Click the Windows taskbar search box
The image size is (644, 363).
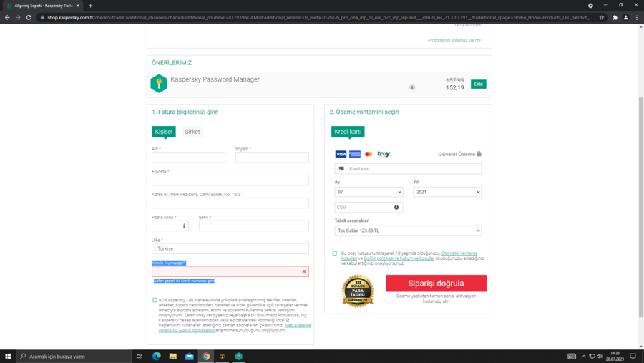point(74,356)
